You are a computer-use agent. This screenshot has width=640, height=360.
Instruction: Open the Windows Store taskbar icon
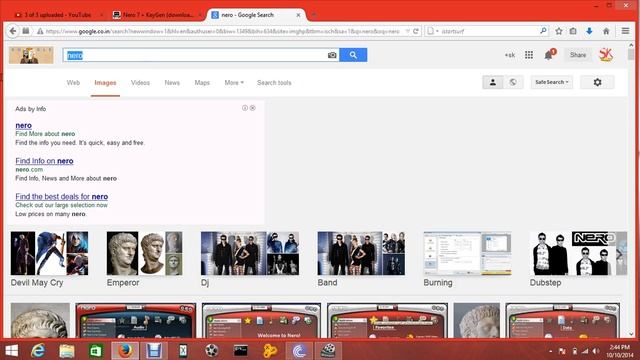(x=96, y=351)
